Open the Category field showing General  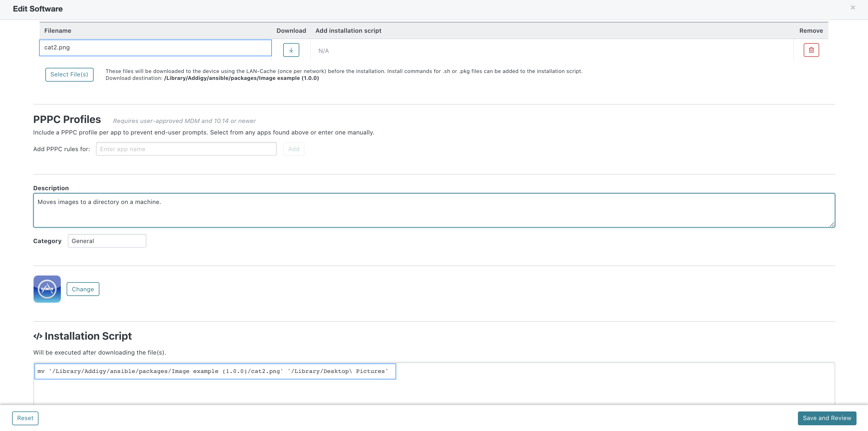coord(107,241)
